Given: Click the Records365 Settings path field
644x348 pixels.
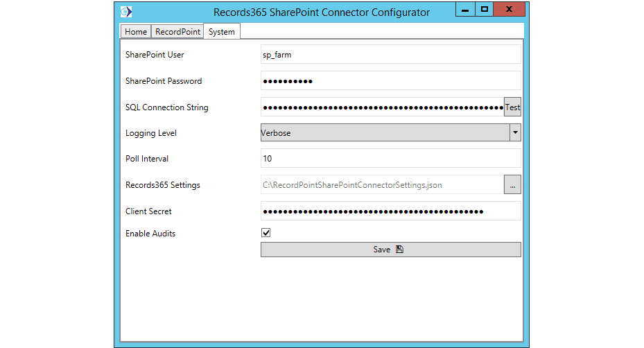Looking at the screenshot, I should (383, 185).
